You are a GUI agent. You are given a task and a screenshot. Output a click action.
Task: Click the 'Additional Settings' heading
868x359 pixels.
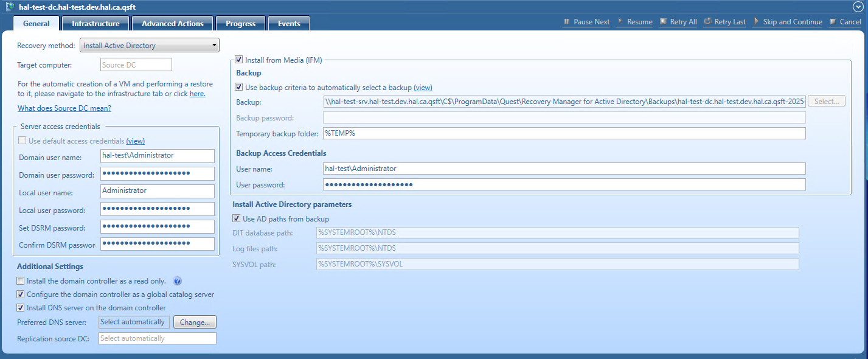[50, 267]
